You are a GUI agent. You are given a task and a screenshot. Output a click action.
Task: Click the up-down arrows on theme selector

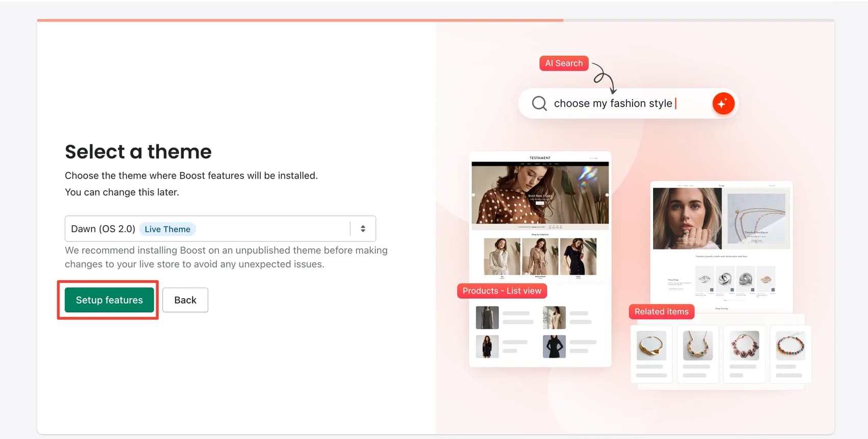[x=363, y=229]
